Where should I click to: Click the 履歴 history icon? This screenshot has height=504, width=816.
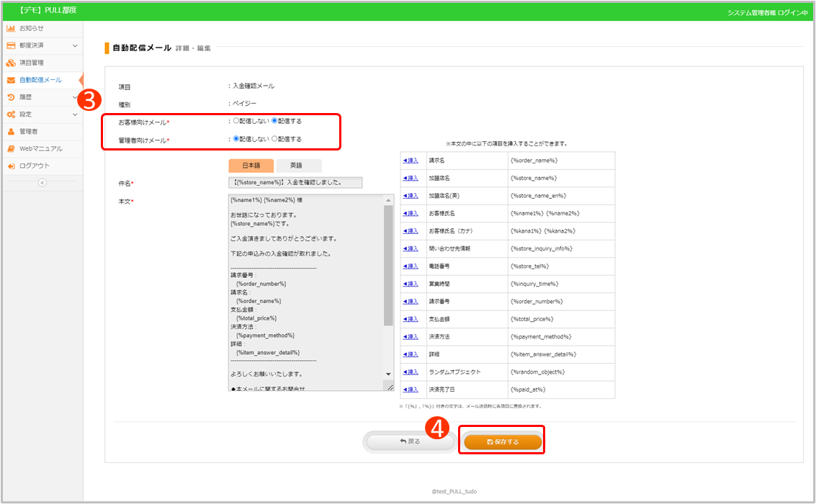(x=11, y=97)
